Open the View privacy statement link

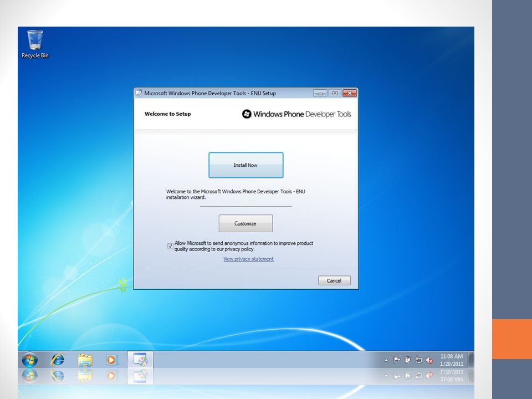point(248,259)
